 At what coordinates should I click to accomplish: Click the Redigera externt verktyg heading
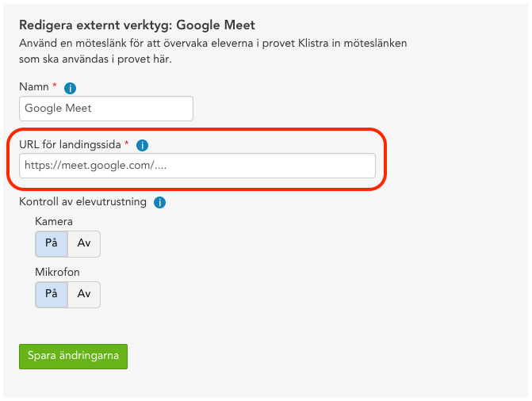tap(137, 25)
